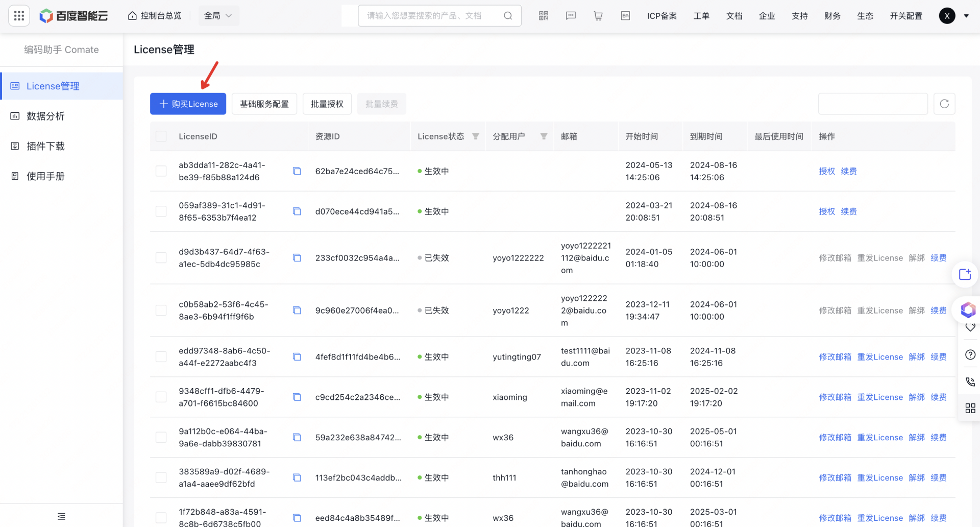Open the License状态 filter
980x527 pixels.
coord(475,136)
